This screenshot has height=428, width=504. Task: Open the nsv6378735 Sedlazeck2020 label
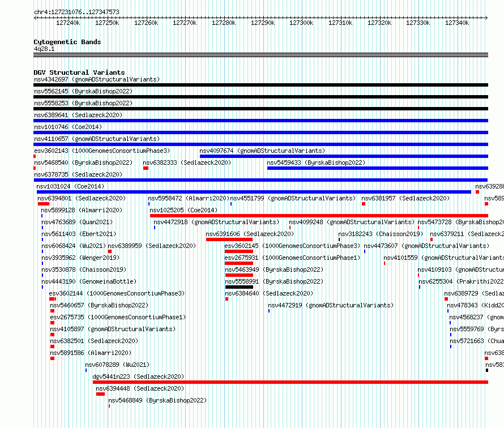pos(78,174)
